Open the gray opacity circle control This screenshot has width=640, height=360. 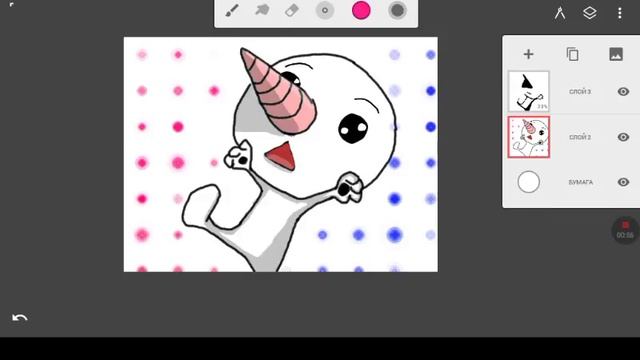click(x=398, y=11)
